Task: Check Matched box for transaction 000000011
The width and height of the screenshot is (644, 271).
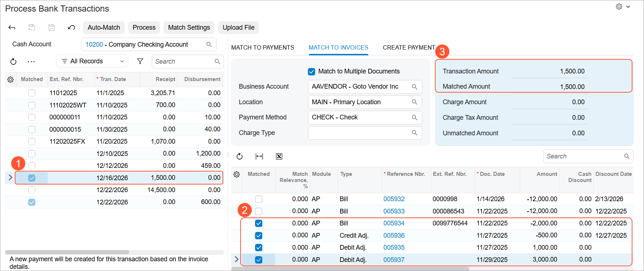Action: (x=32, y=117)
